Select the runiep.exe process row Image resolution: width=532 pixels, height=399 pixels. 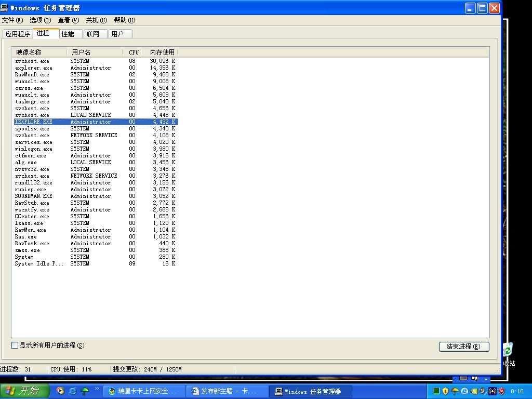point(96,189)
